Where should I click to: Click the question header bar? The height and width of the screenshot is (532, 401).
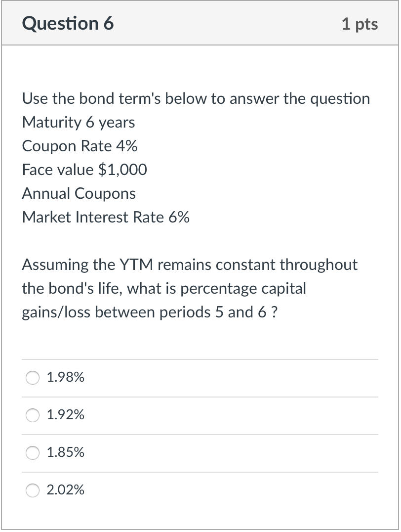[x=200, y=23]
